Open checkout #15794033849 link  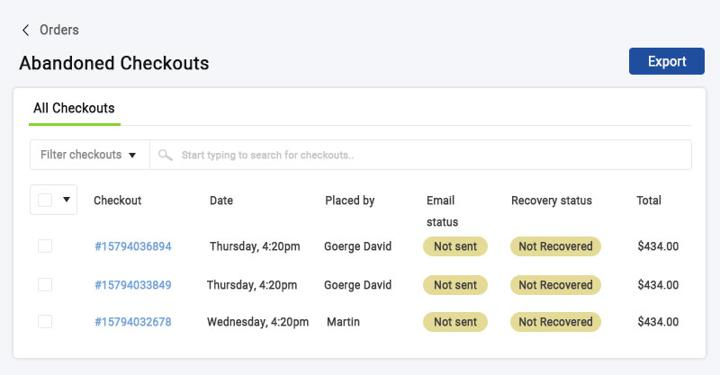click(x=133, y=285)
